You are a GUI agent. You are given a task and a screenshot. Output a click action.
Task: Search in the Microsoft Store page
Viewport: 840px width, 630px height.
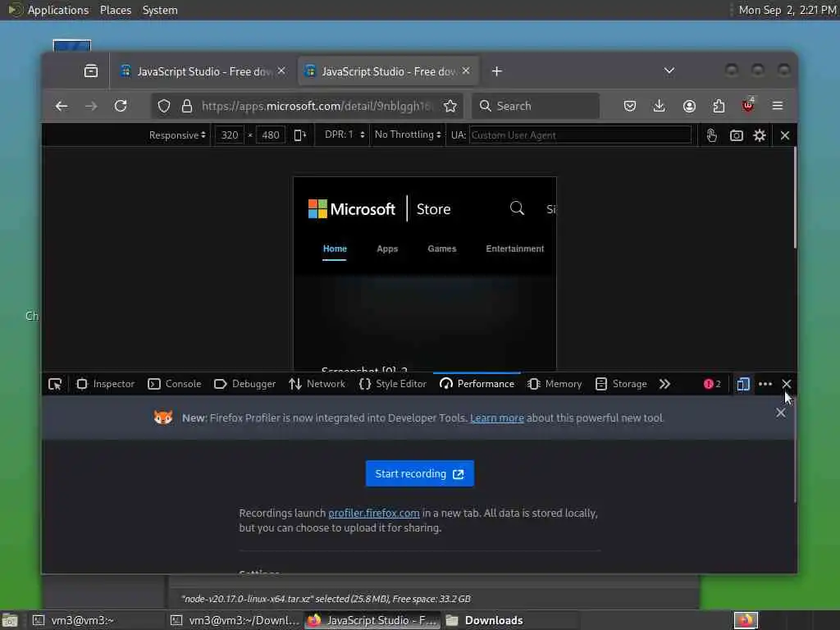(x=517, y=208)
